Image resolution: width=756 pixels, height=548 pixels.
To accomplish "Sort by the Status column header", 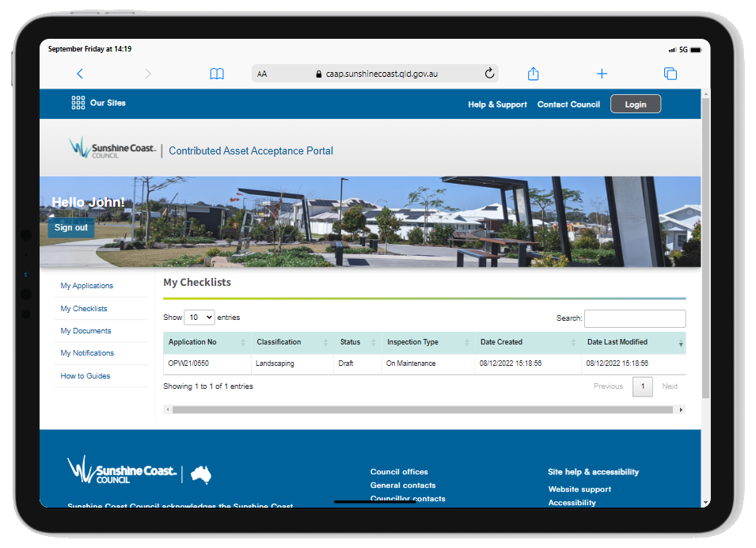I will coord(350,342).
